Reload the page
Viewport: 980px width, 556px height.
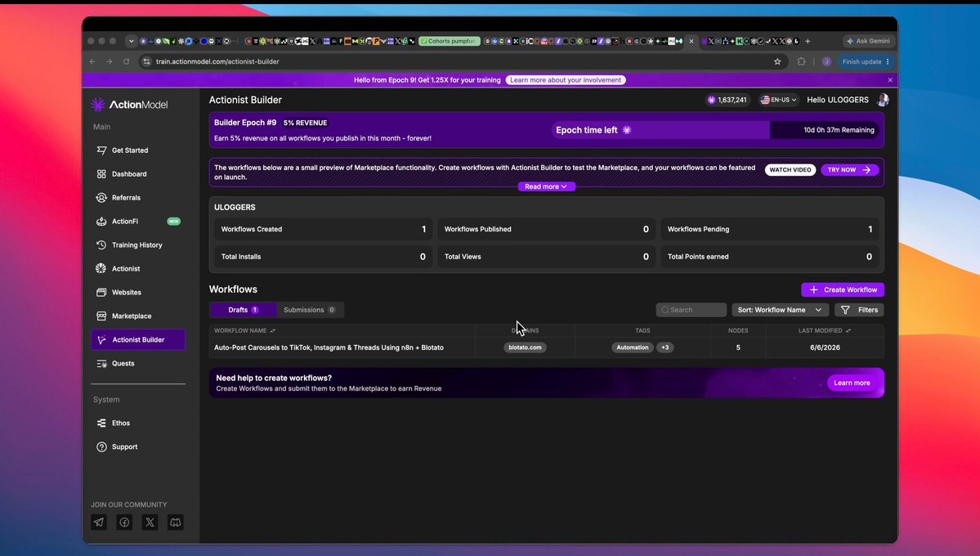[x=126, y=61]
